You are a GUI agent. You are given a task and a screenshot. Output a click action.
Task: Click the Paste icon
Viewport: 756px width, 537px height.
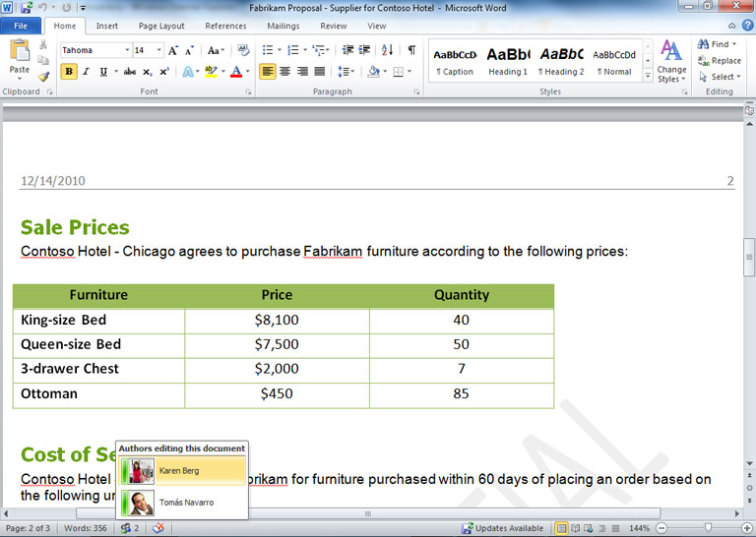(20, 50)
